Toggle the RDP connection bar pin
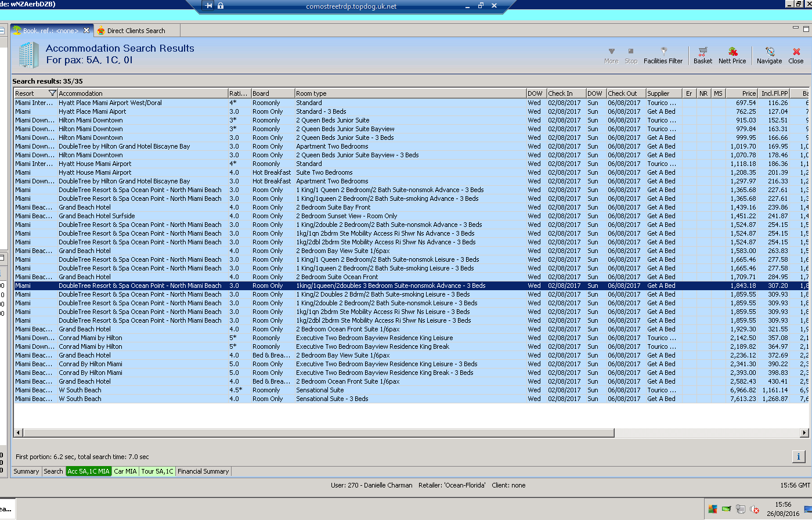812x520 pixels. click(209, 6)
